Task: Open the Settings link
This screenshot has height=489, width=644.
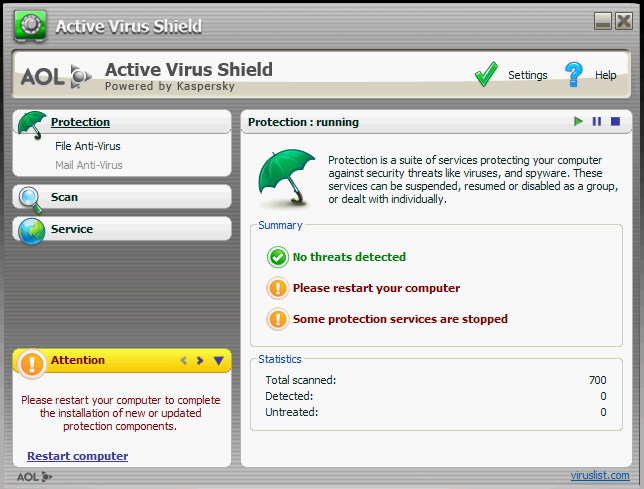Action: click(528, 75)
